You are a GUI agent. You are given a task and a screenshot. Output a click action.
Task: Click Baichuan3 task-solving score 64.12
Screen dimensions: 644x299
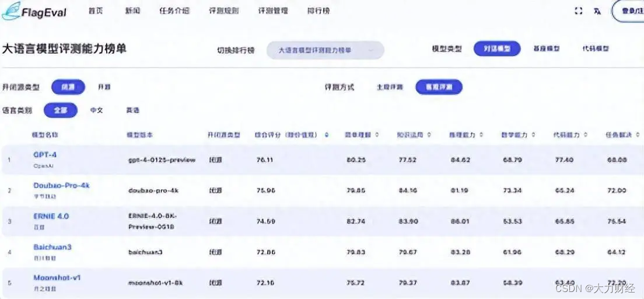(x=617, y=252)
